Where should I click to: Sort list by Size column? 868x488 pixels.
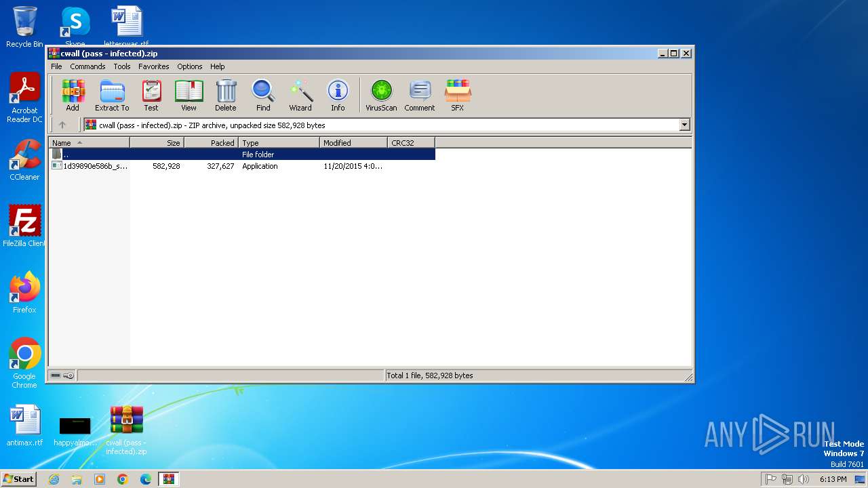157,143
